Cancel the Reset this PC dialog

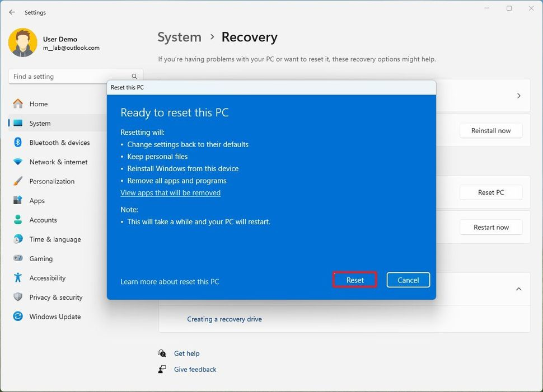(x=408, y=280)
